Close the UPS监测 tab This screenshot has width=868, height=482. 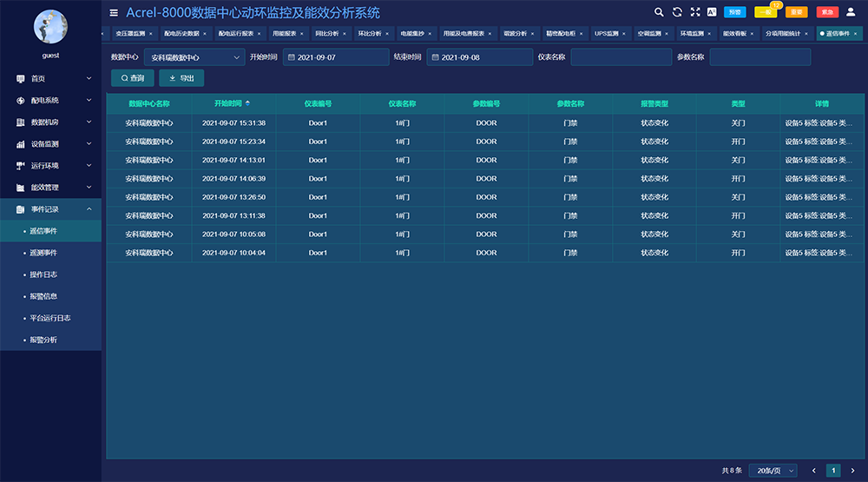click(625, 34)
